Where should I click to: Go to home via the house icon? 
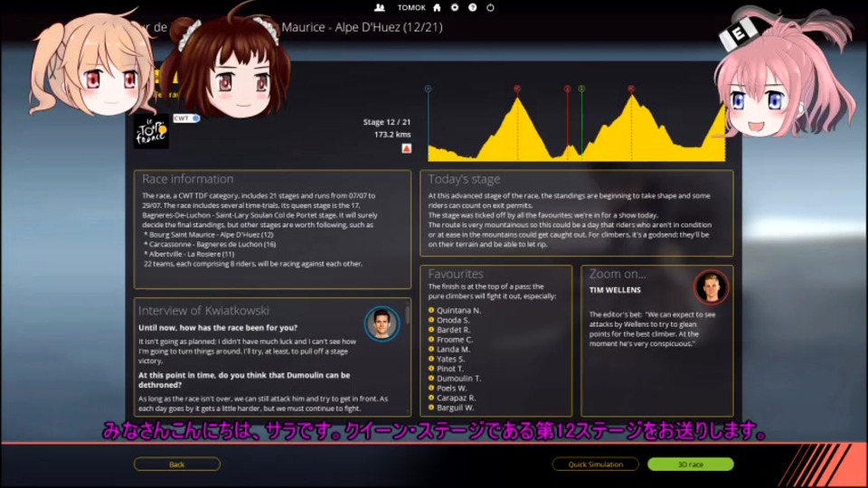pyautogui.click(x=437, y=8)
